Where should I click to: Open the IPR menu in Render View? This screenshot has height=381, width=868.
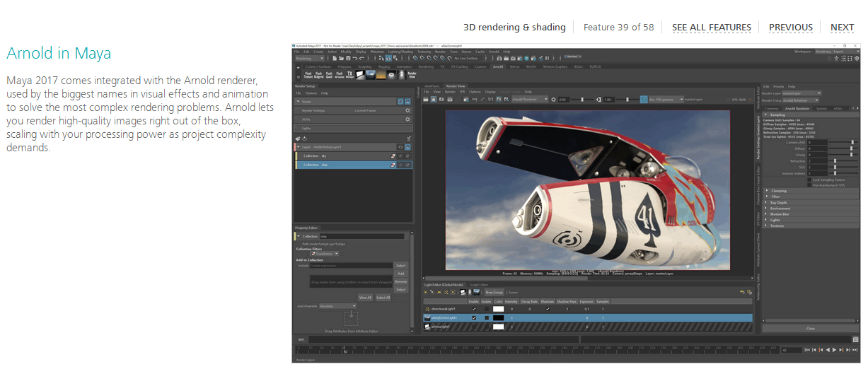462,92
